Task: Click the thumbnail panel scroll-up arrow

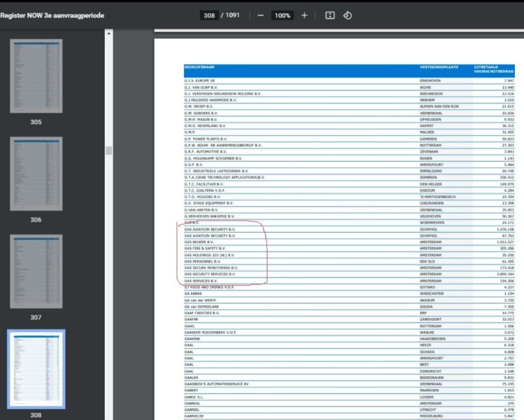Action: 109,33
